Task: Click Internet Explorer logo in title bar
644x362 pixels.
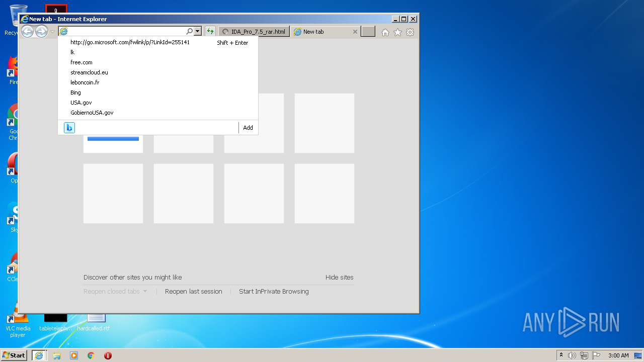Action: pyautogui.click(x=24, y=19)
